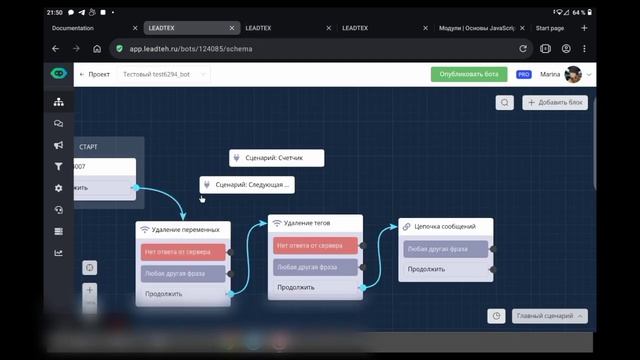Image resolution: width=640 pixels, height=360 pixels.
Task: Click Нет ответа от сервера in Удаление переменных
Action: pyautogui.click(x=183, y=252)
